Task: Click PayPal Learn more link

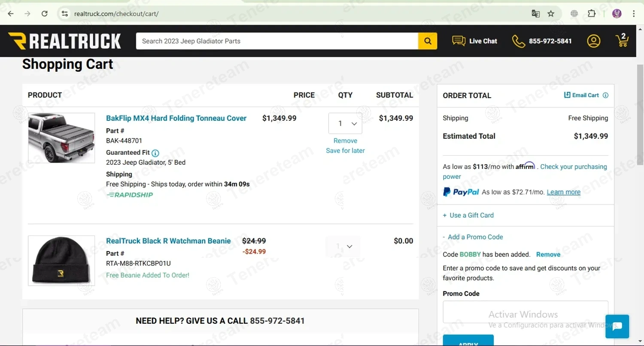Action: [563, 192]
